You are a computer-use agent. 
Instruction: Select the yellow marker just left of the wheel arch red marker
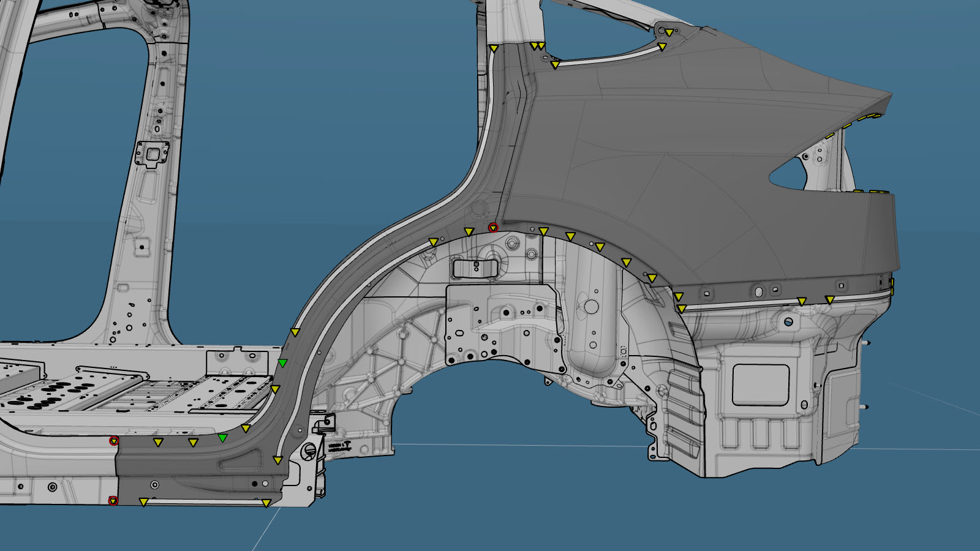tap(469, 232)
